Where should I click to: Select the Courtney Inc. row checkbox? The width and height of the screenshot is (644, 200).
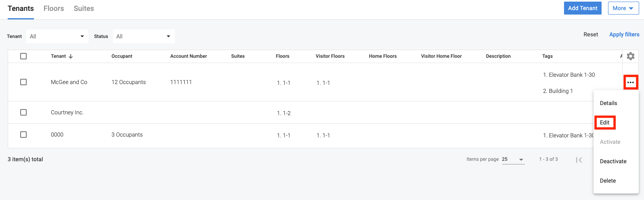[23, 112]
